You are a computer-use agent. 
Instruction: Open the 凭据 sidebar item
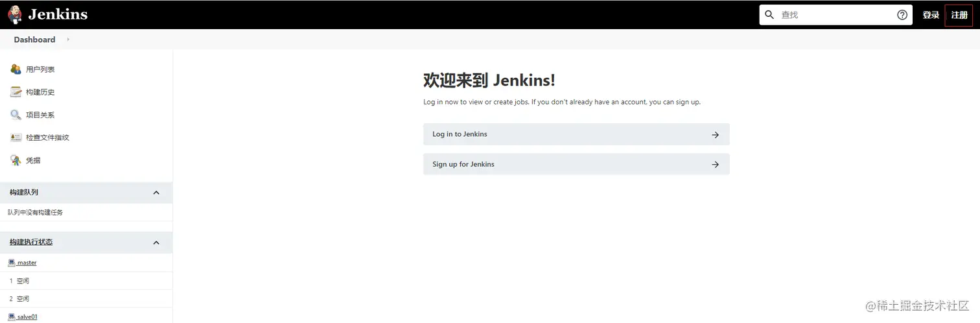[33, 160]
